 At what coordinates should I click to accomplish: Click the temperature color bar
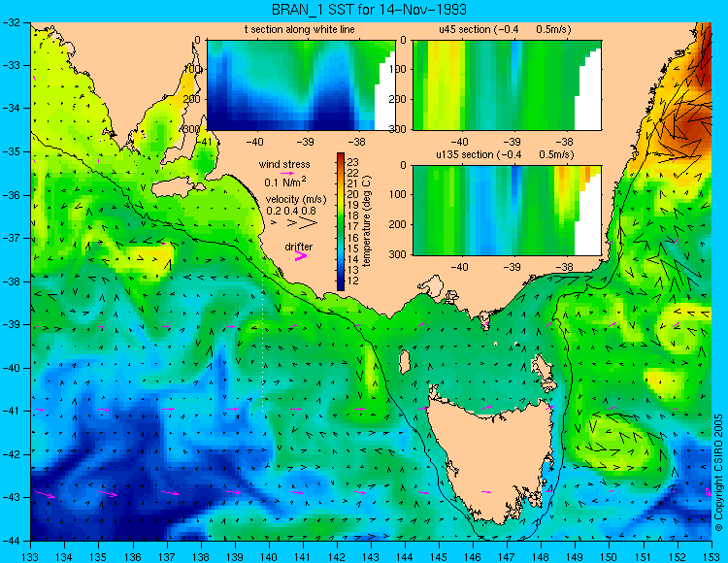[341, 221]
